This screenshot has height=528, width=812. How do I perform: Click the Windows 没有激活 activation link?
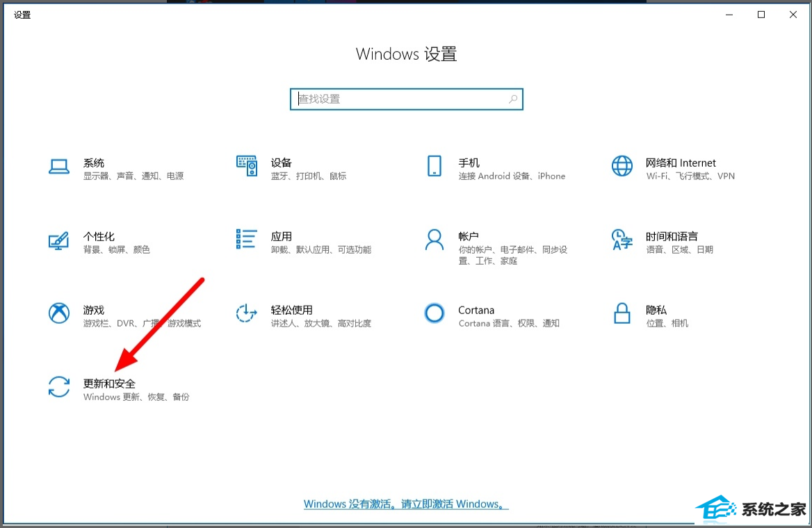(x=406, y=504)
